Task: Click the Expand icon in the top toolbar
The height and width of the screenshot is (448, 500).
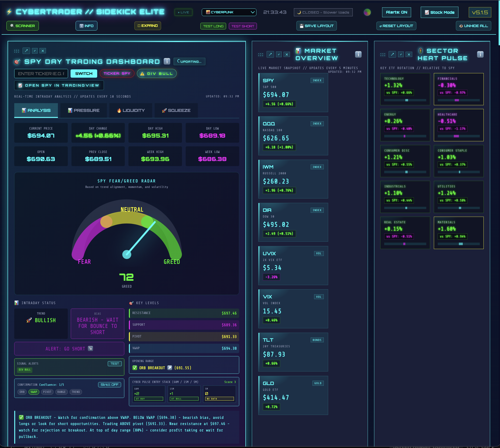Action: (x=139, y=26)
